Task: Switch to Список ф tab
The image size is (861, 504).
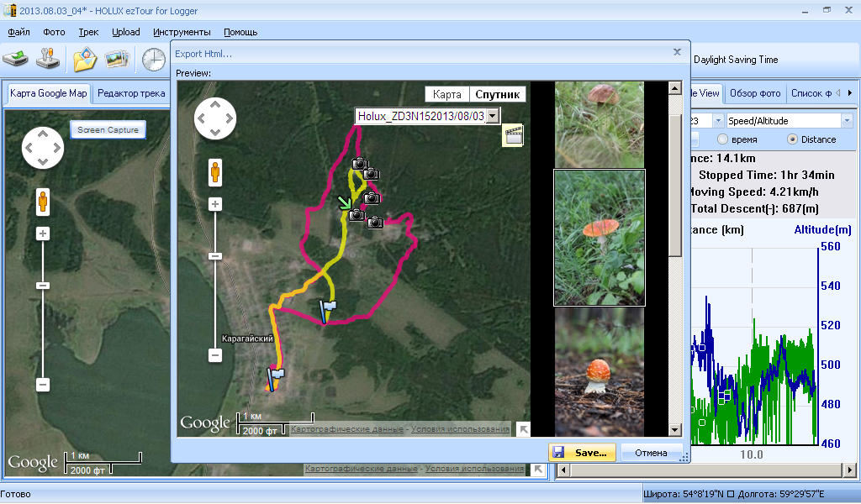Action: click(811, 93)
